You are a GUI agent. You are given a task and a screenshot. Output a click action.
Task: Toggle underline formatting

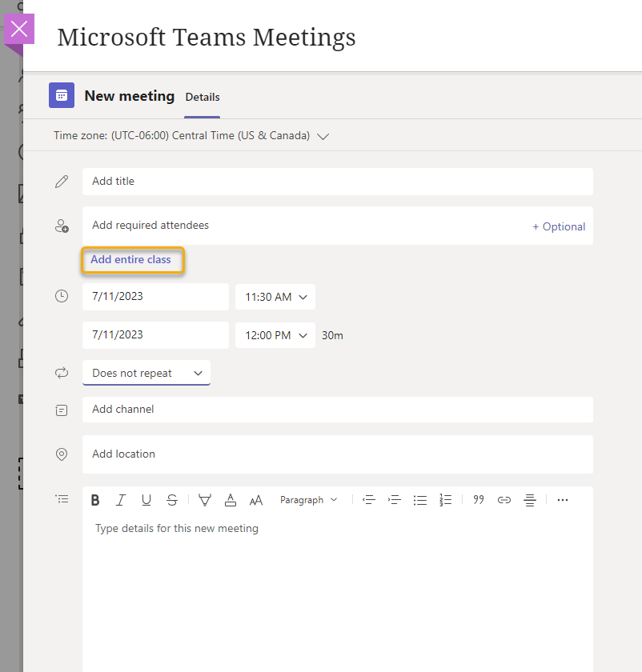pyautogui.click(x=146, y=500)
